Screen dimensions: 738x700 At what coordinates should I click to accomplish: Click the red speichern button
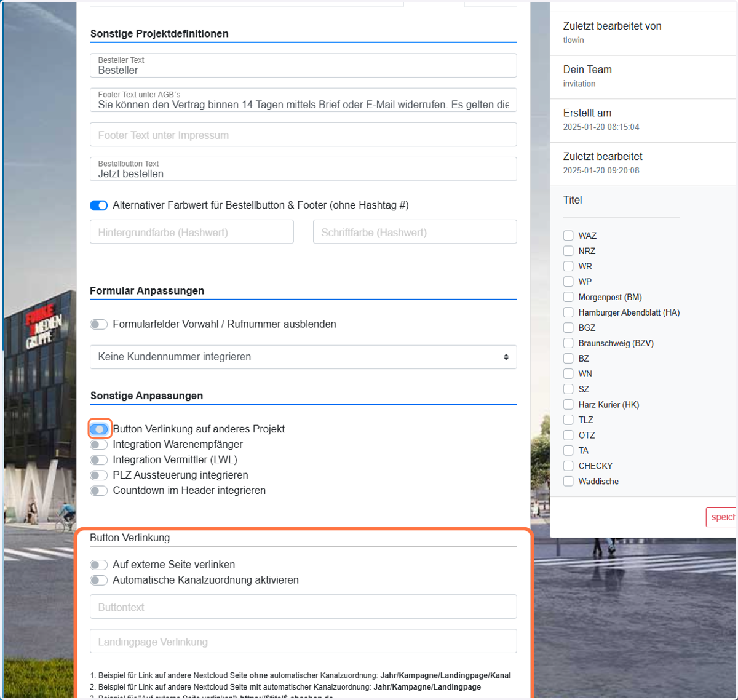(721, 517)
